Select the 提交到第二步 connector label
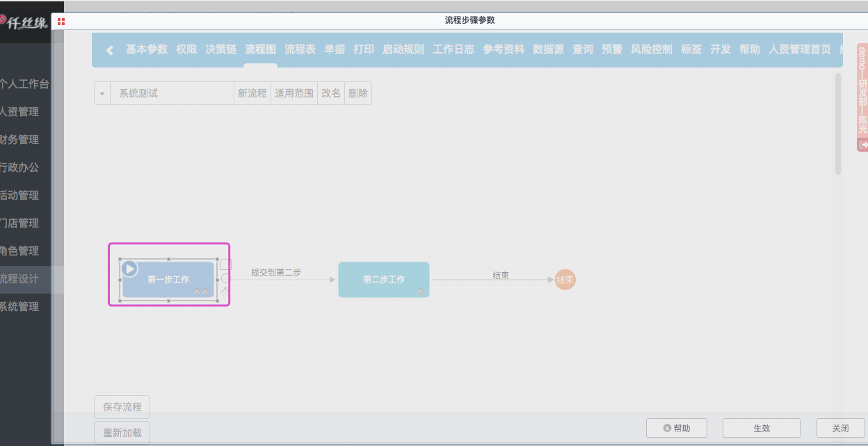 (x=275, y=273)
